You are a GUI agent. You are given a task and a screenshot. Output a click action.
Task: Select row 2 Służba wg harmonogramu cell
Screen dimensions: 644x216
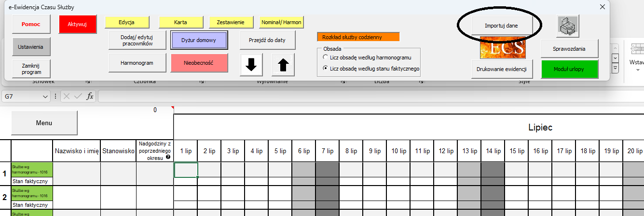(x=32, y=193)
